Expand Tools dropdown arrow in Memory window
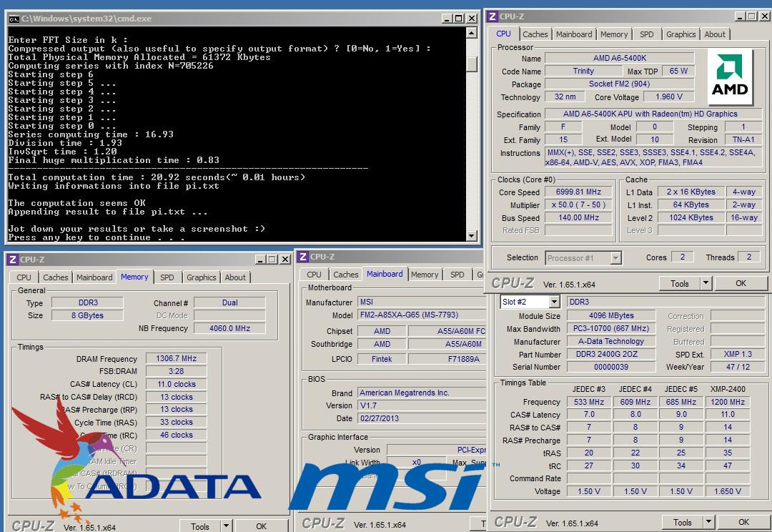772x532 pixels. (x=225, y=526)
